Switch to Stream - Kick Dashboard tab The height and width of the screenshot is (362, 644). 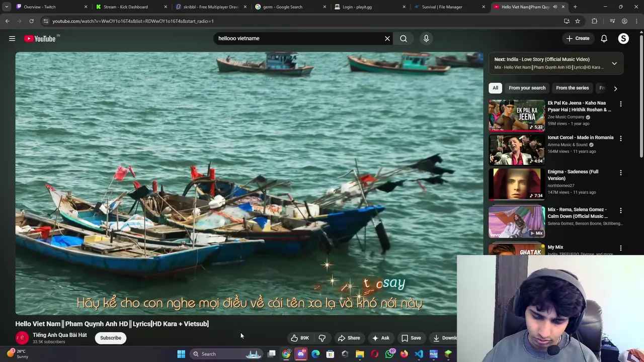(x=131, y=7)
